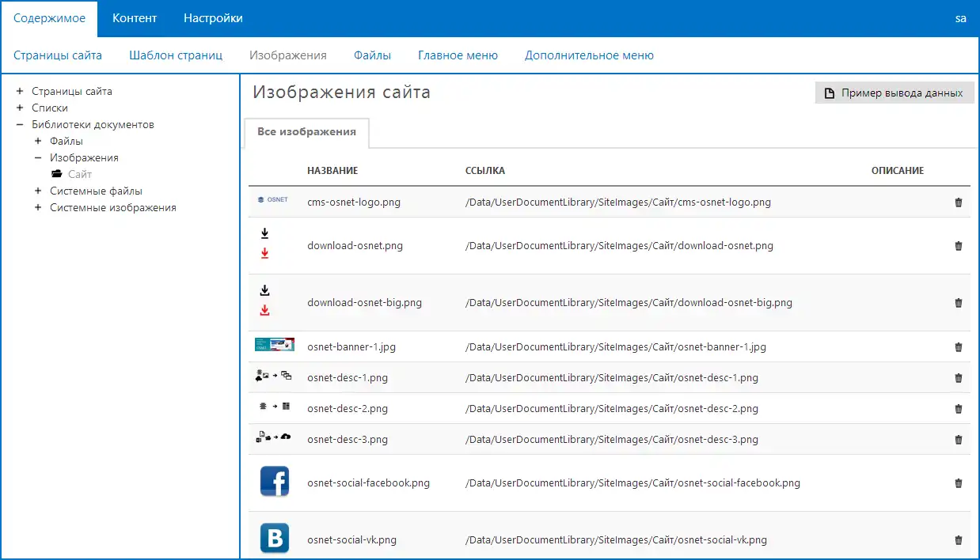Click the osnet-desc-2.png file name

(348, 409)
